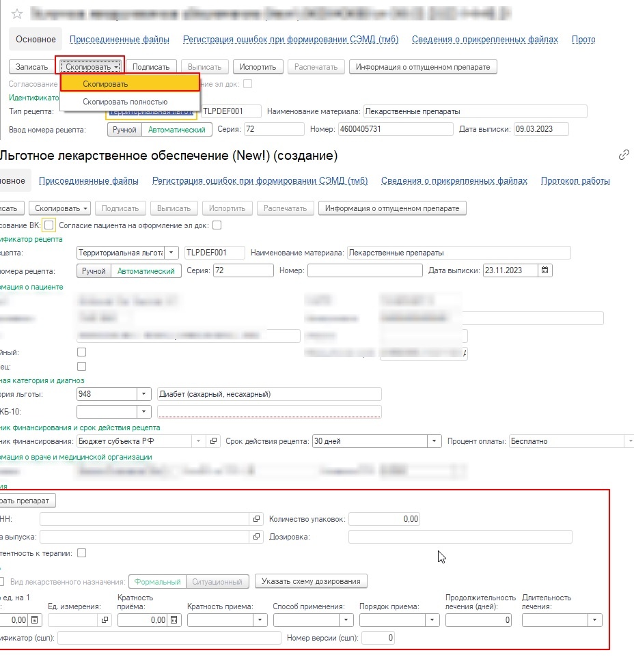The width and height of the screenshot is (634, 672).
Task: Click selection icon in Ед. измерения field
Action: coord(105,620)
